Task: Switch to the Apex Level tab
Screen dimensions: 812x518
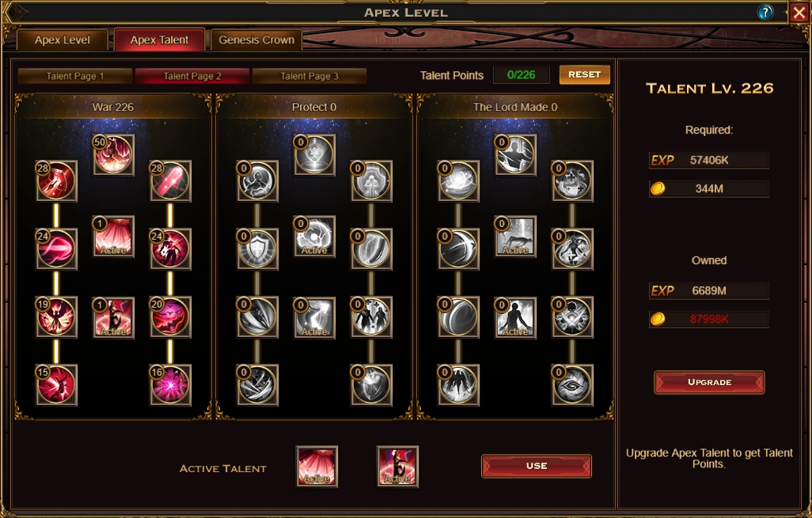Action: click(x=63, y=40)
